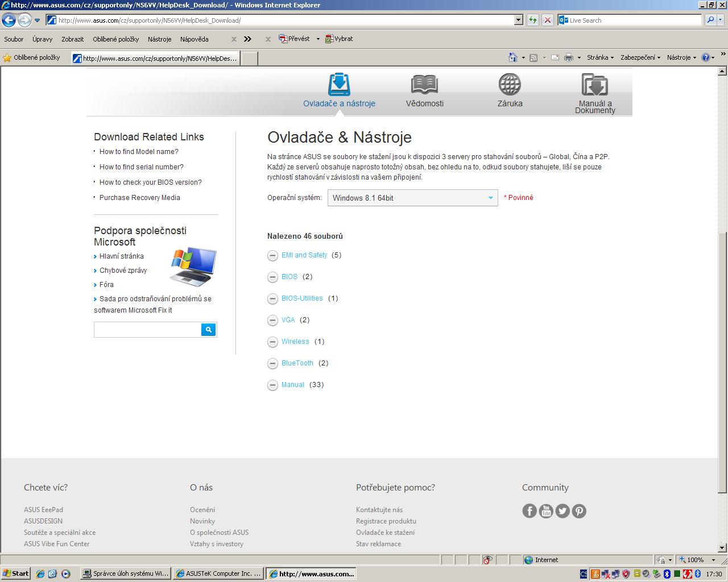The image size is (728, 582).
Task: Click the Převést toolbar button
Action: click(x=295, y=39)
